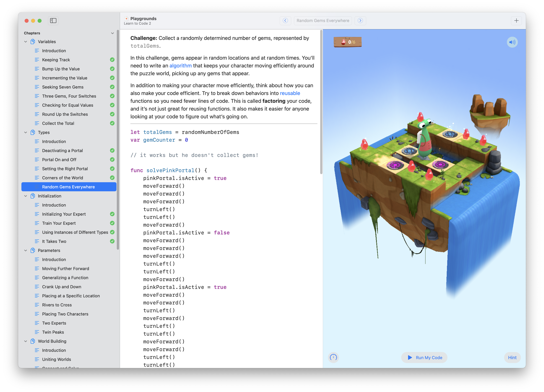544x392 pixels.
Task: Click the Initialization chapter page icon
Action: click(x=33, y=196)
